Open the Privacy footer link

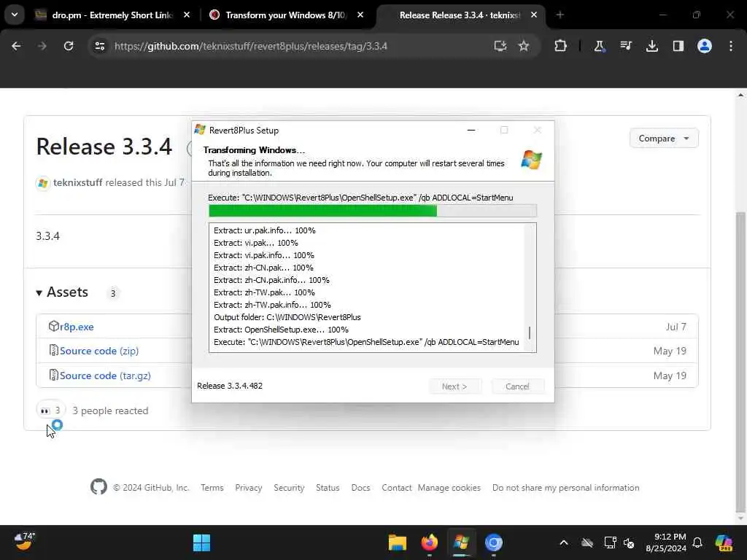click(x=249, y=488)
